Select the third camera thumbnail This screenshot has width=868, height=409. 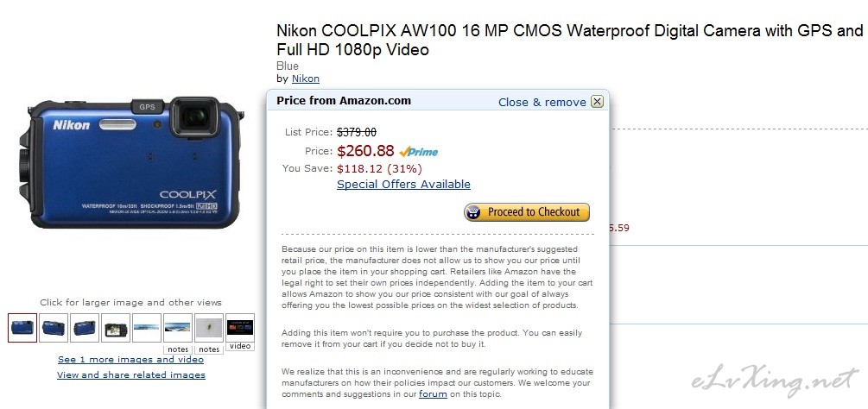(85, 328)
